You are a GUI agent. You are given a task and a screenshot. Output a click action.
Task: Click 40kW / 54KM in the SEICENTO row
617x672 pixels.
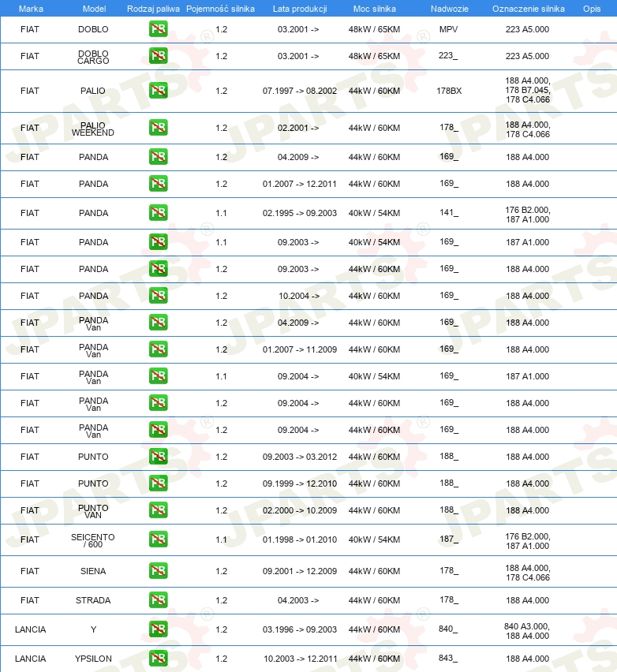(374, 539)
